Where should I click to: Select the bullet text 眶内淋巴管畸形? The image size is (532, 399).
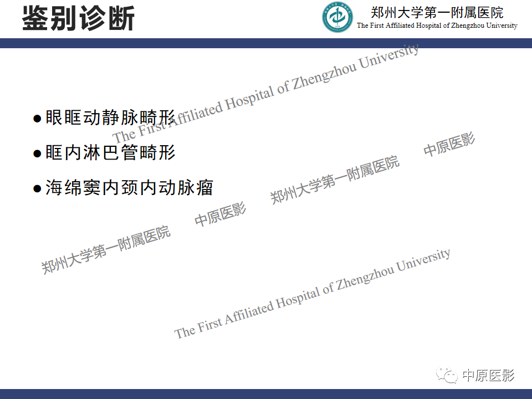click(x=111, y=152)
